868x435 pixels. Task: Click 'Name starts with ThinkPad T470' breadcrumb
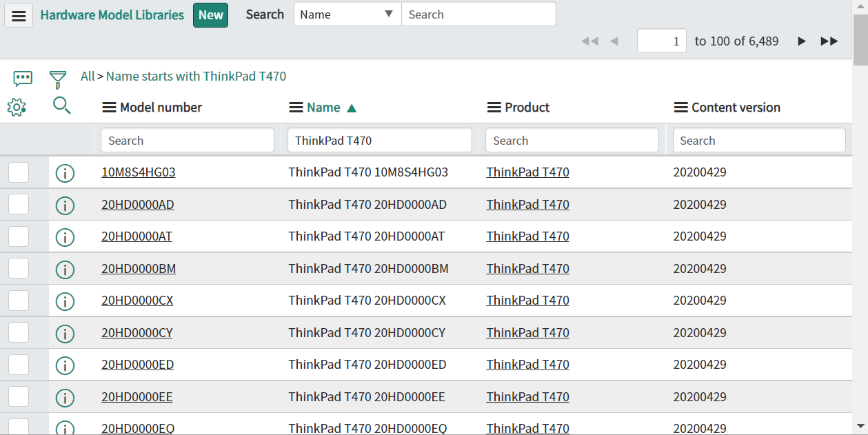pos(196,77)
